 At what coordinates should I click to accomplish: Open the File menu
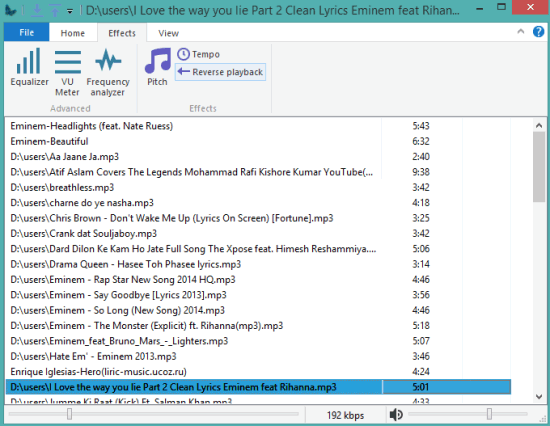[27, 33]
